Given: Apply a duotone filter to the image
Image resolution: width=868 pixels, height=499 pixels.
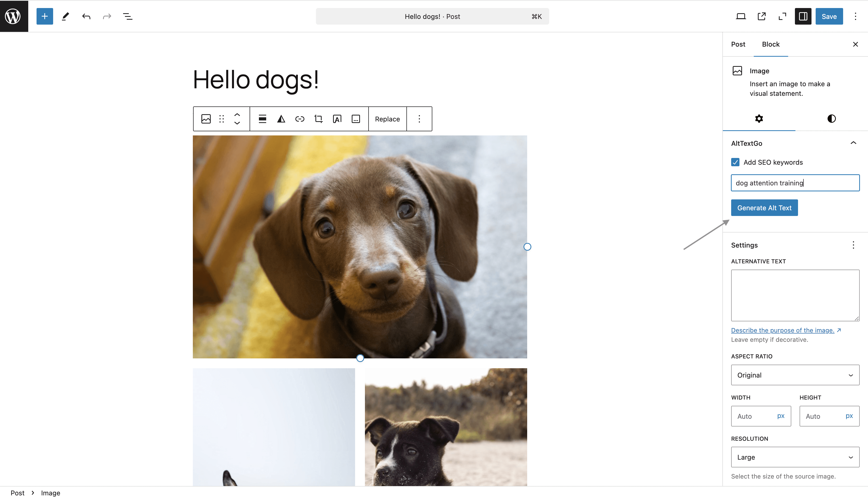Looking at the screenshot, I should (x=281, y=119).
